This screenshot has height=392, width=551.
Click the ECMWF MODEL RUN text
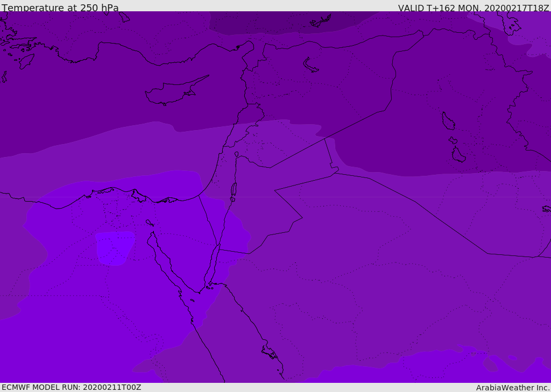(71, 387)
